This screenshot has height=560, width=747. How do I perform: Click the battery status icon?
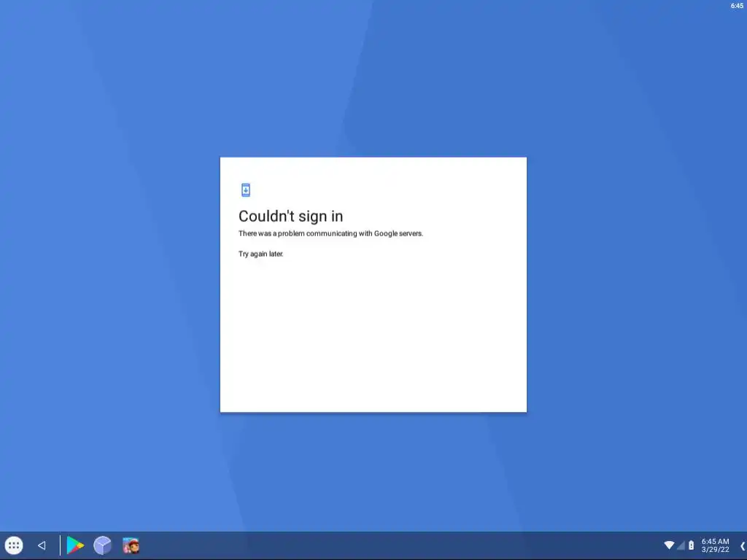pos(692,545)
